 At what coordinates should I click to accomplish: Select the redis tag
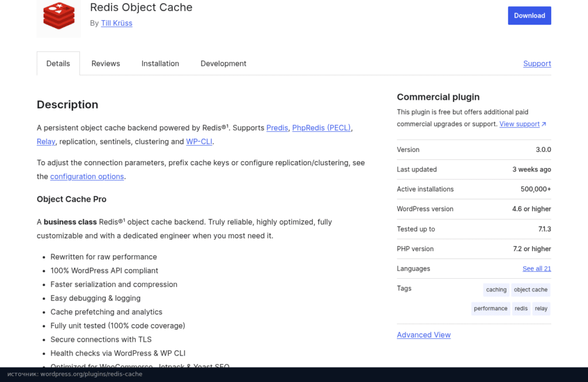[521, 309]
